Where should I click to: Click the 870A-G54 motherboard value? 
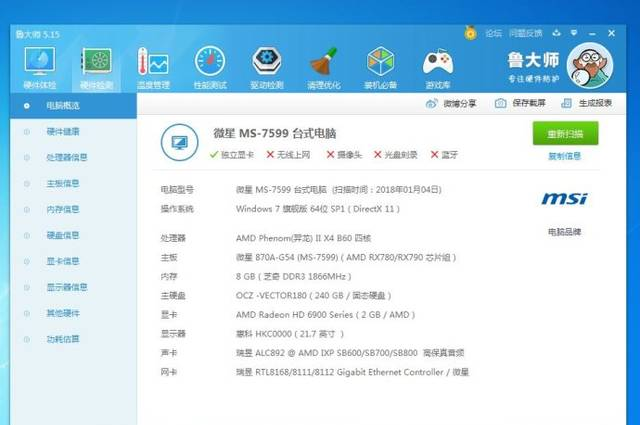point(346,258)
